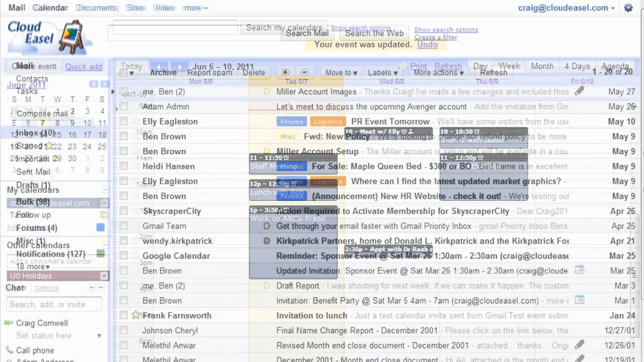This screenshot has height=362, width=644.
Task: Open the More actions dropdown
Action: coord(439,72)
